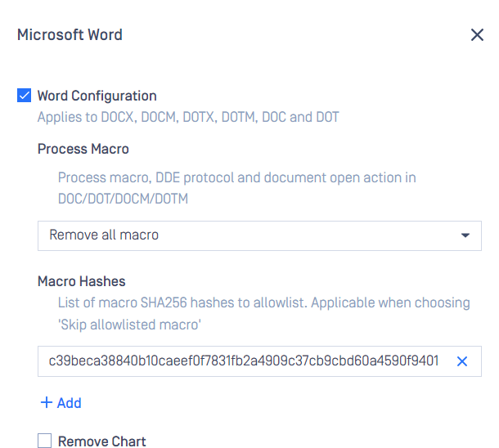Delete the c39beca3 macro hash entry
This screenshot has height=448, width=499.
tap(461, 361)
